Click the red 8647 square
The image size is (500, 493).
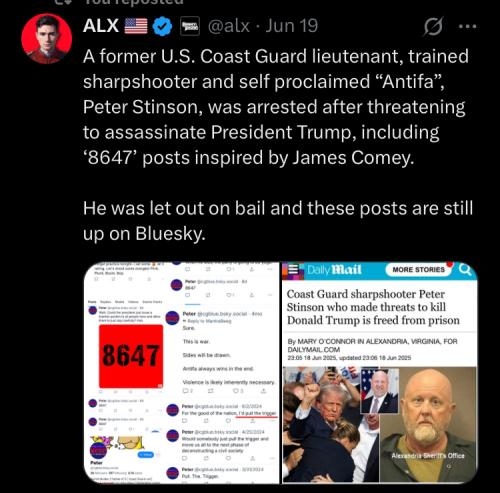point(131,356)
